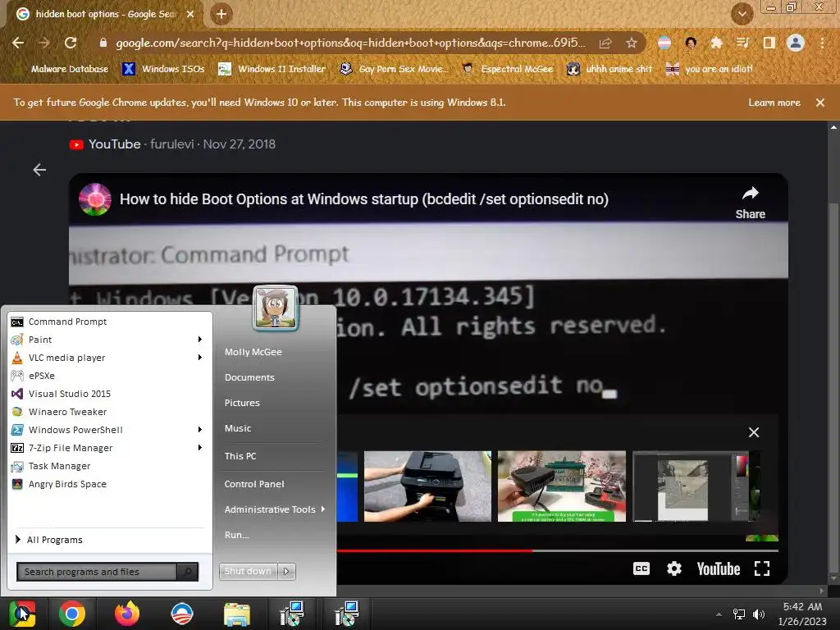
Task: Open the Windows ISOs bookmark
Action: click(x=163, y=69)
